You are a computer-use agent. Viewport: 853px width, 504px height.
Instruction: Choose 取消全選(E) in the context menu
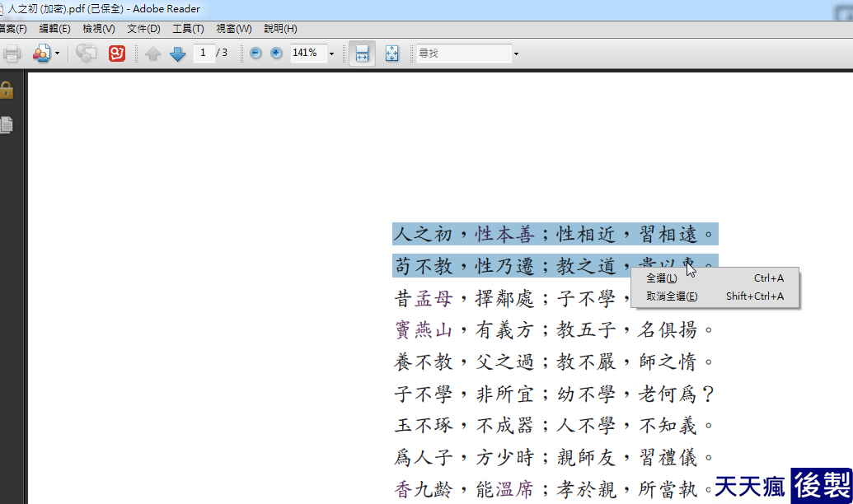coord(715,296)
